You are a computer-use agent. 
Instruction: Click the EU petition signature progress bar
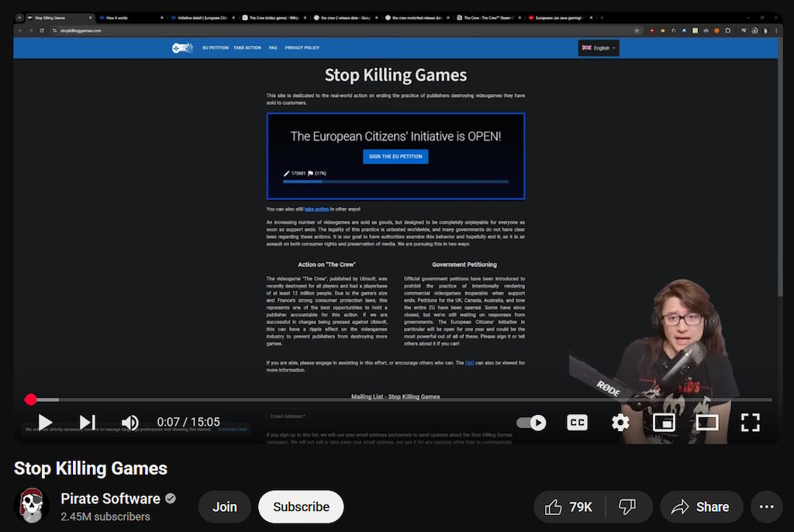click(x=395, y=181)
